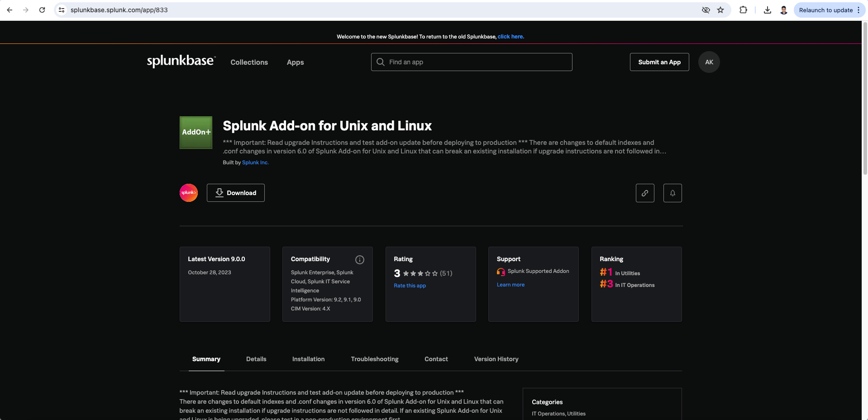This screenshot has width=868, height=420.
Task: Click the browser back arrow
Action: point(10,10)
